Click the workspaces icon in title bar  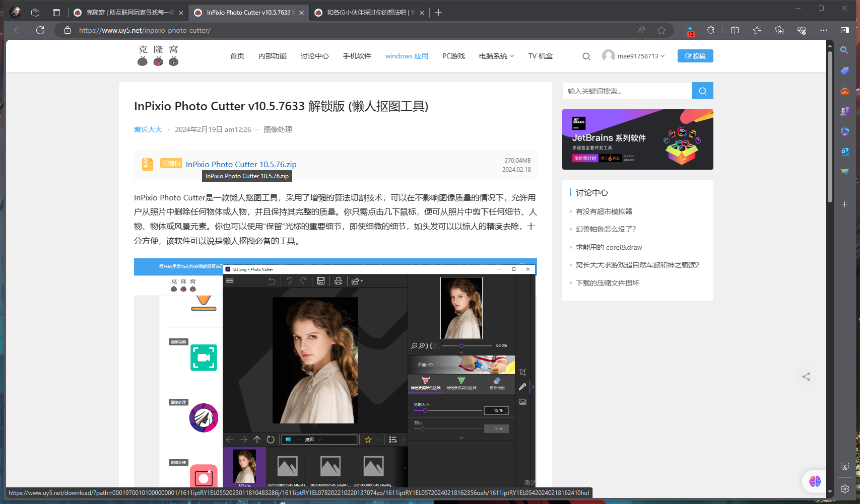click(35, 13)
